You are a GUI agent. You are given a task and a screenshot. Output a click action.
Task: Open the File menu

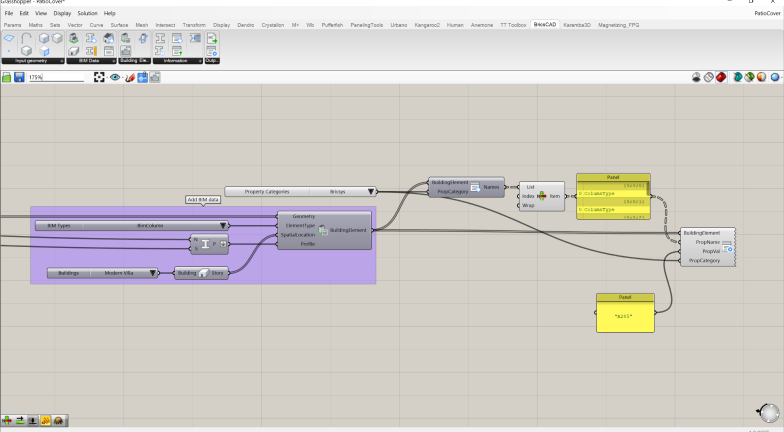coord(8,14)
